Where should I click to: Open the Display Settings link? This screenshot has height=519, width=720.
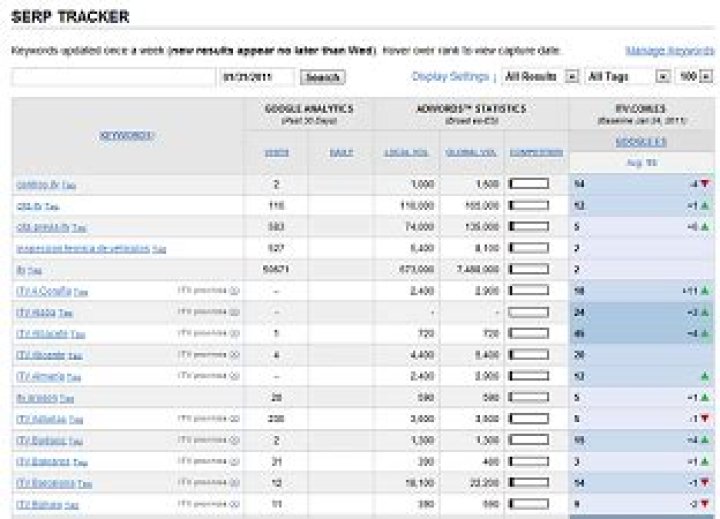[x=450, y=76]
